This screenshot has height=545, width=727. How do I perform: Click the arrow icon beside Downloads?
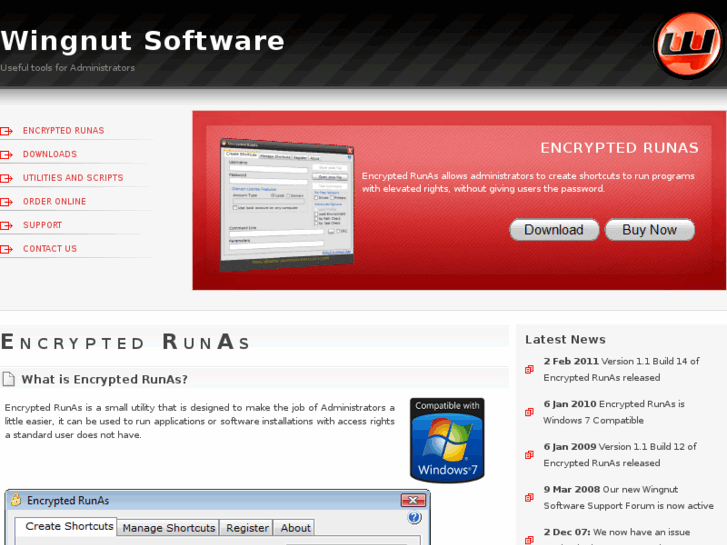point(6,154)
